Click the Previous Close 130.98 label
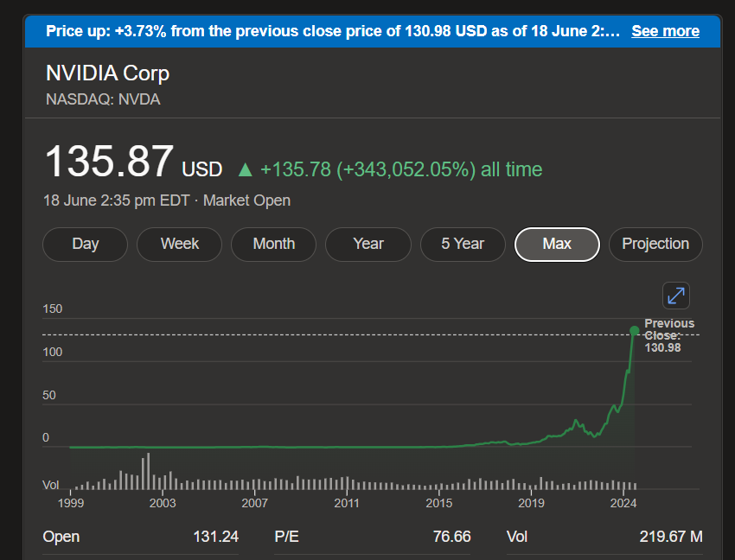 [x=669, y=335]
